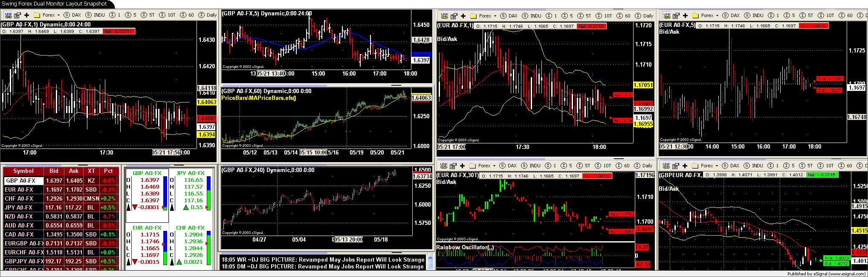
Task: Toggle the LINK icon in the EUR A0-FX,30T chart toolbar
Action: 443,166
